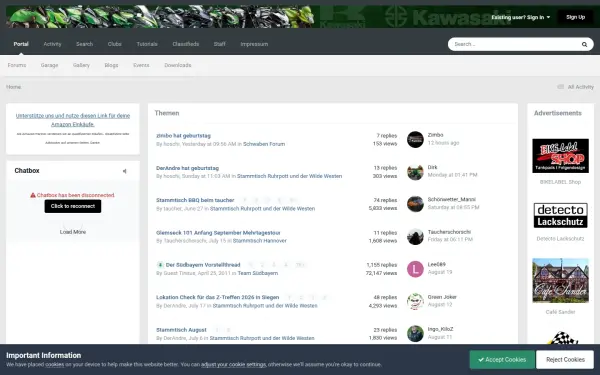The image size is (600, 375).
Task: Open the Impressum tab
Action: coord(254,44)
